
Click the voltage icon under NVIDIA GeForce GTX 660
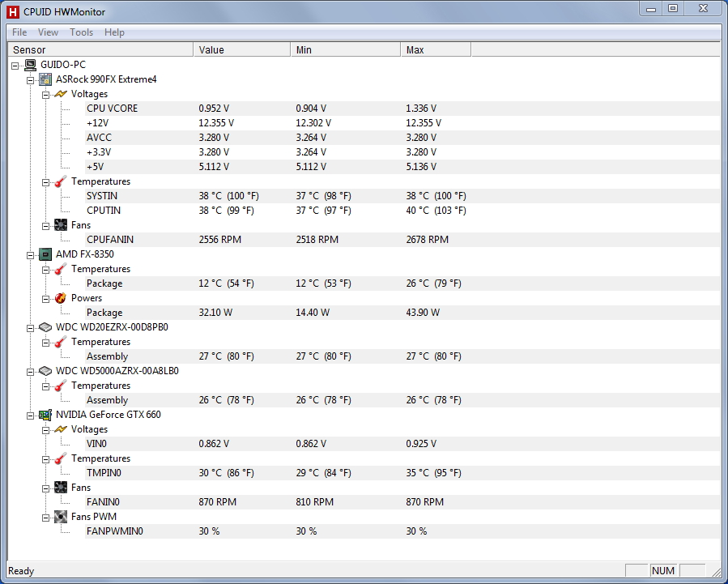click(61, 429)
